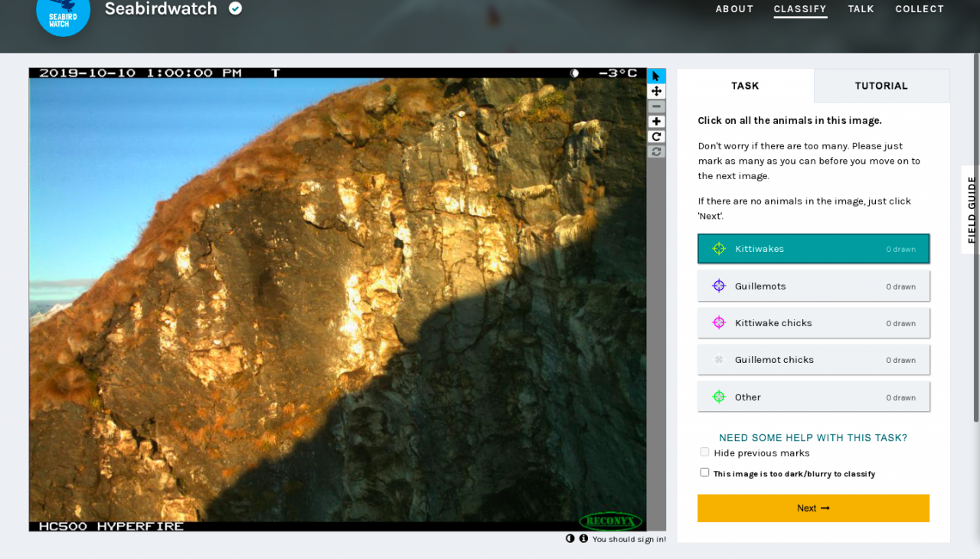Click the green Other crosshair icon
This screenshot has height=559, width=980.
click(x=719, y=397)
